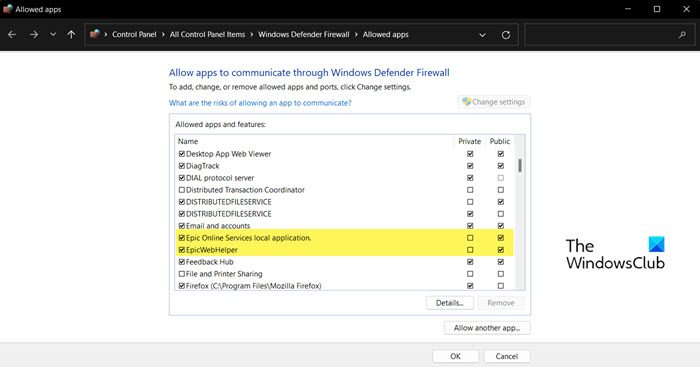Viewport: 700px width, 367px height.
Task: Click the Change settings shield icon
Action: (467, 102)
